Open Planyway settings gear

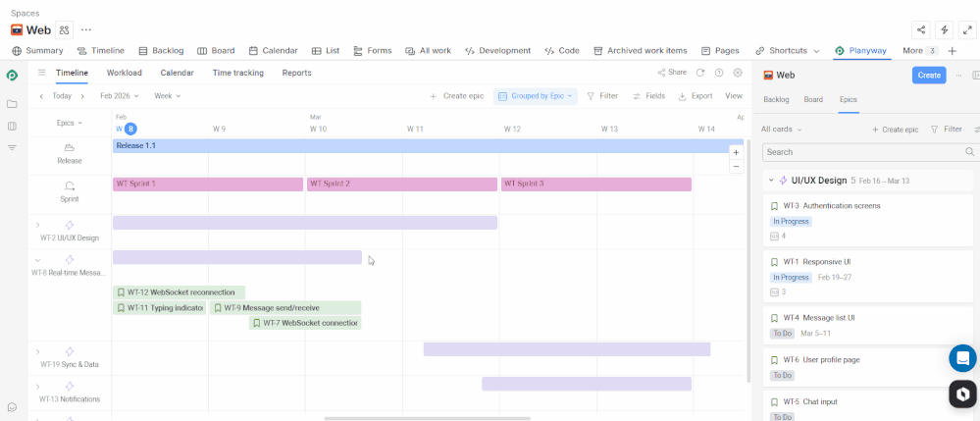pos(738,73)
